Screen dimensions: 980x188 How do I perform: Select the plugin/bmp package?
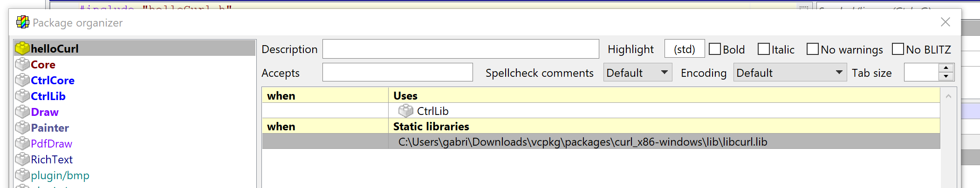click(60, 175)
